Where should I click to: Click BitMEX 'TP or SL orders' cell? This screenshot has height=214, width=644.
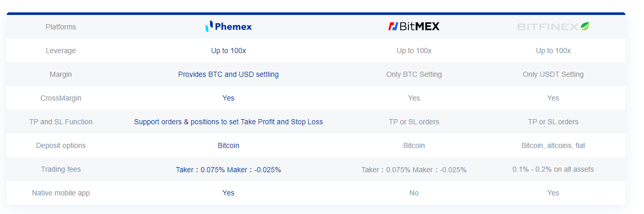414,122
